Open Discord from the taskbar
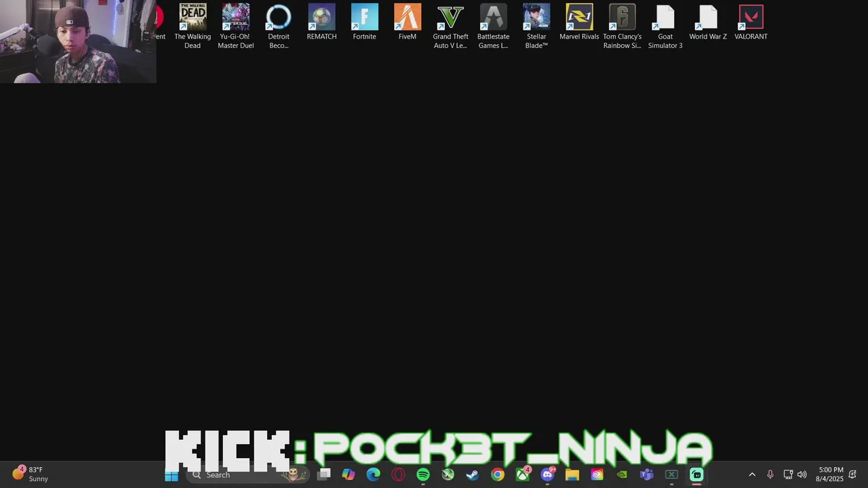This screenshot has width=868, height=488. point(547,475)
